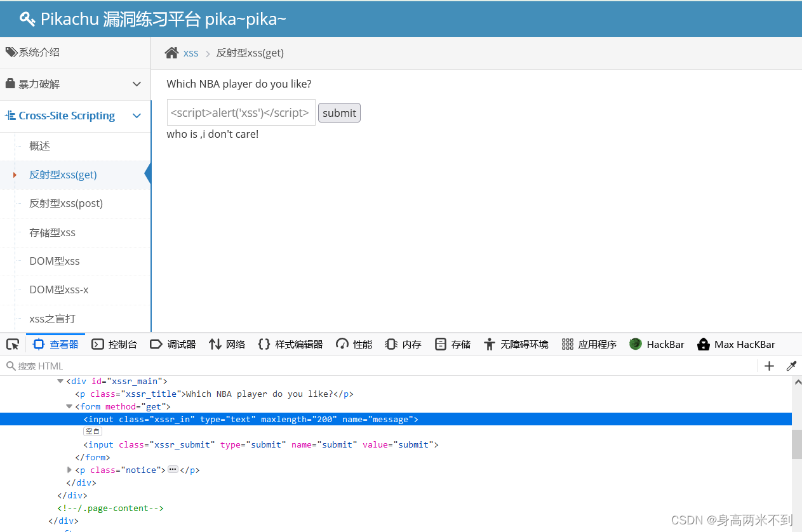802x532 pixels.
Task: Switch to the 性能 performance tab
Action: pyautogui.click(x=354, y=344)
